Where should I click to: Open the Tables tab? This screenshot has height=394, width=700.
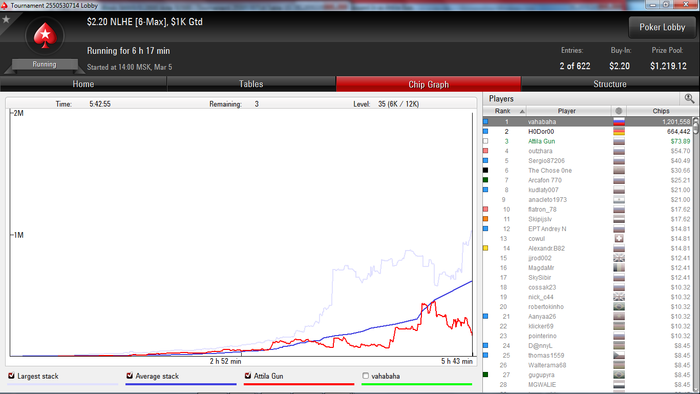tap(251, 84)
